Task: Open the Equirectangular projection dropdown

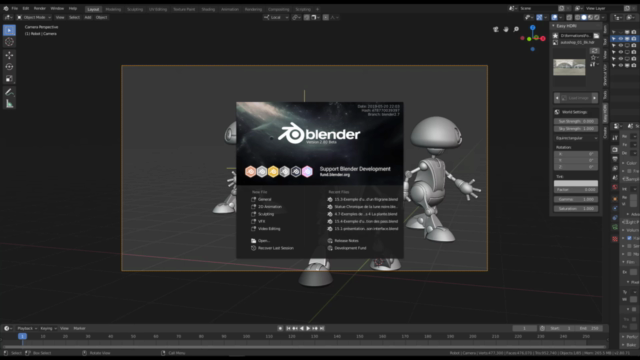Action: pos(576,138)
